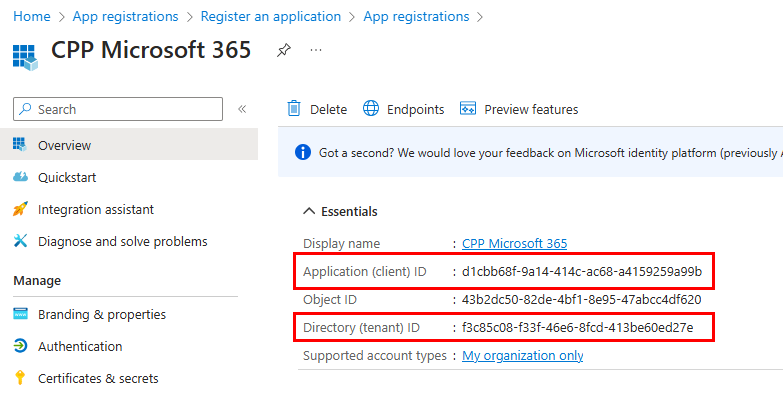Open Preview features icon

point(467,108)
